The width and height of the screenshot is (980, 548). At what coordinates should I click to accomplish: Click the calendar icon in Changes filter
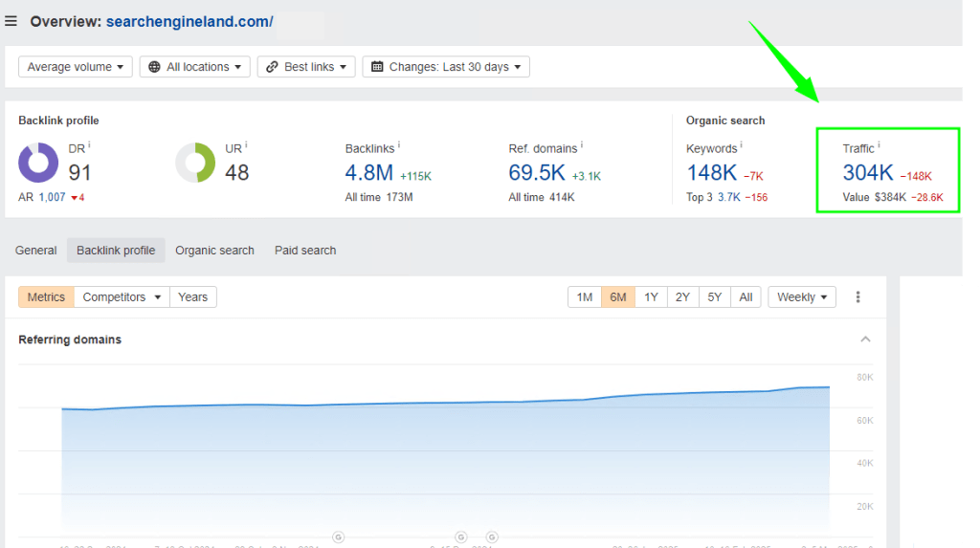377,67
